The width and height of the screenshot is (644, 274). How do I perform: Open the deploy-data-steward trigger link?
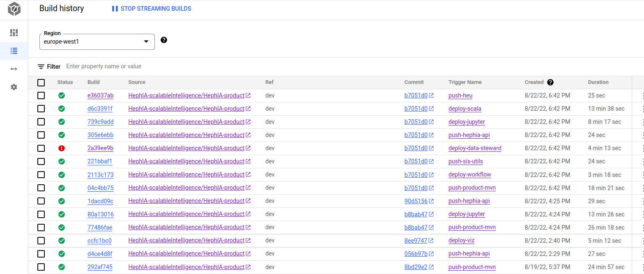(x=474, y=148)
